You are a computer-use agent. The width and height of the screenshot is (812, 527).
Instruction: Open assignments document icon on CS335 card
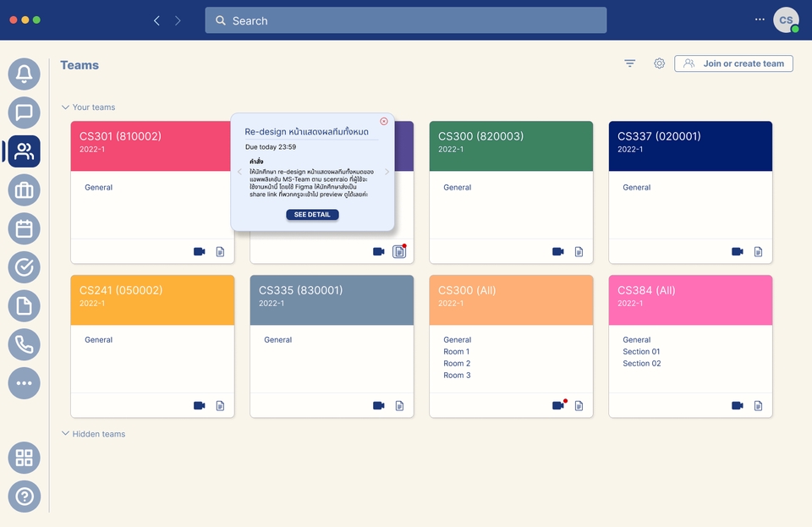pyautogui.click(x=399, y=405)
